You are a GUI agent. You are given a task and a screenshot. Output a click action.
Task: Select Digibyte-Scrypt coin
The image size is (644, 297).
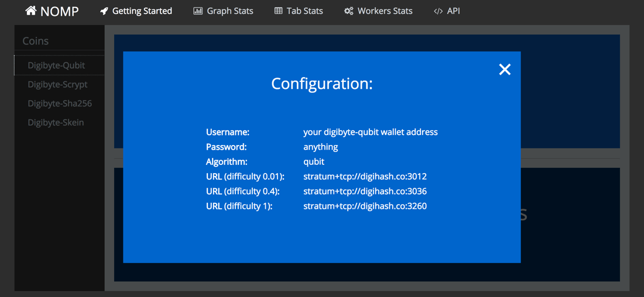click(x=57, y=84)
